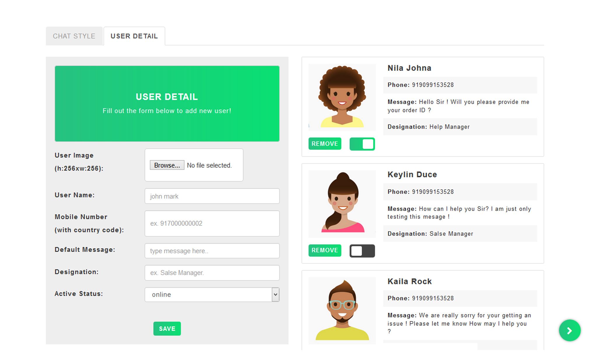This screenshot has width=597, height=364.
Task: Click Nila Johna's avatar image
Action: tap(342, 97)
